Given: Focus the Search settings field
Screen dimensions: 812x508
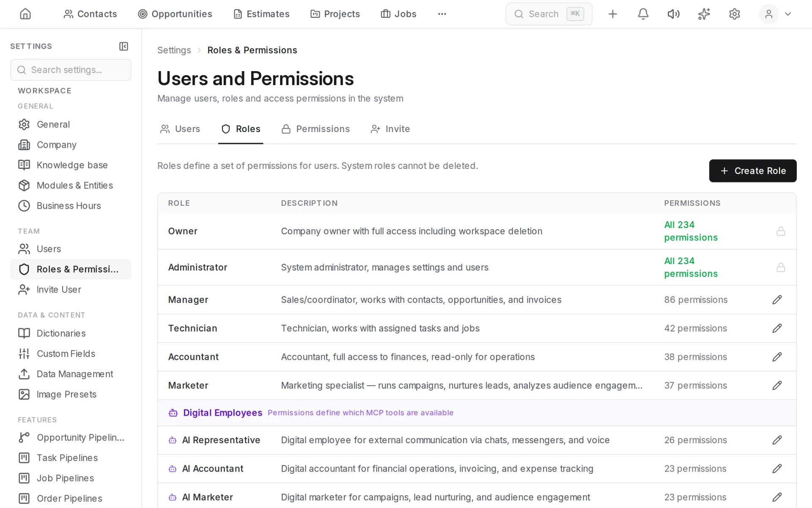Looking at the screenshot, I should point(71,70).
